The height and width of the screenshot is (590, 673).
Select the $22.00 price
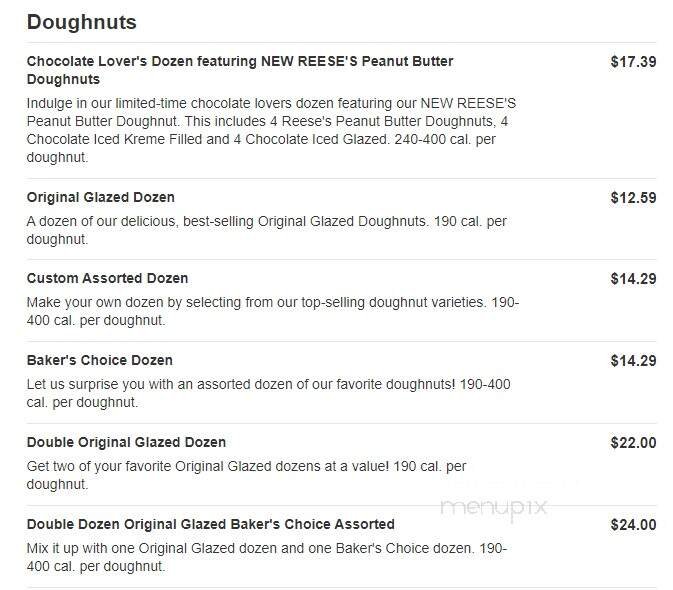pos(633,443)
